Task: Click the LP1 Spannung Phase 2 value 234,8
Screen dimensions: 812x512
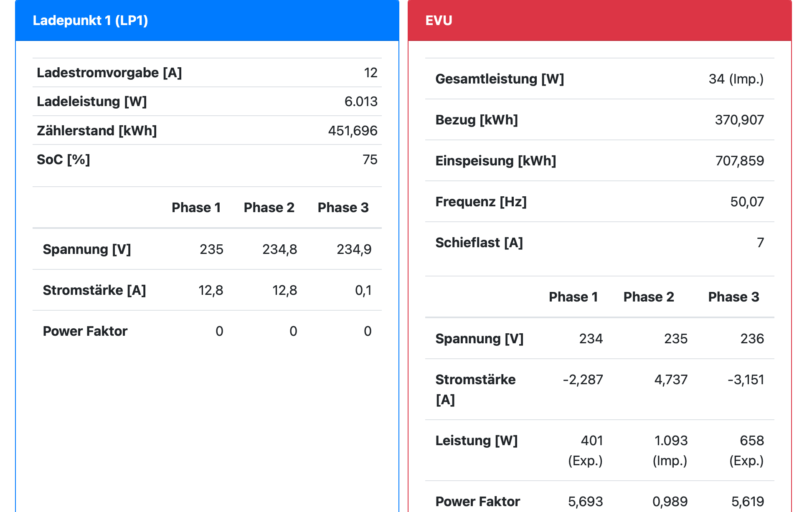Action: (279, 249)
